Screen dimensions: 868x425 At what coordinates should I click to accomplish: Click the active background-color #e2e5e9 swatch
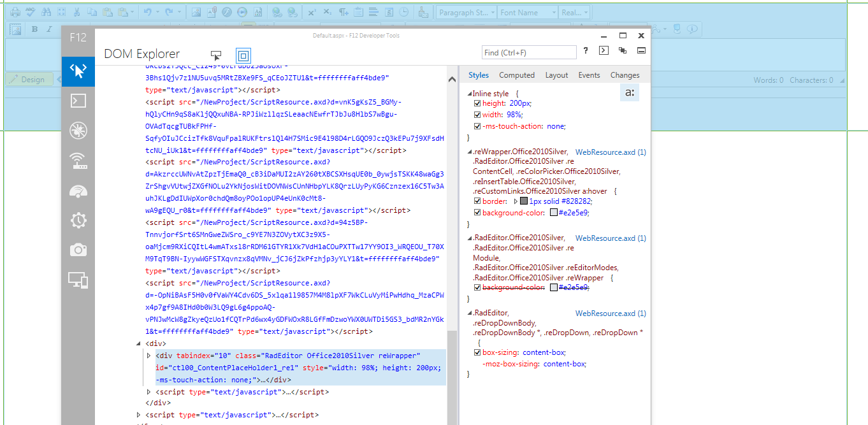[554, 213]
